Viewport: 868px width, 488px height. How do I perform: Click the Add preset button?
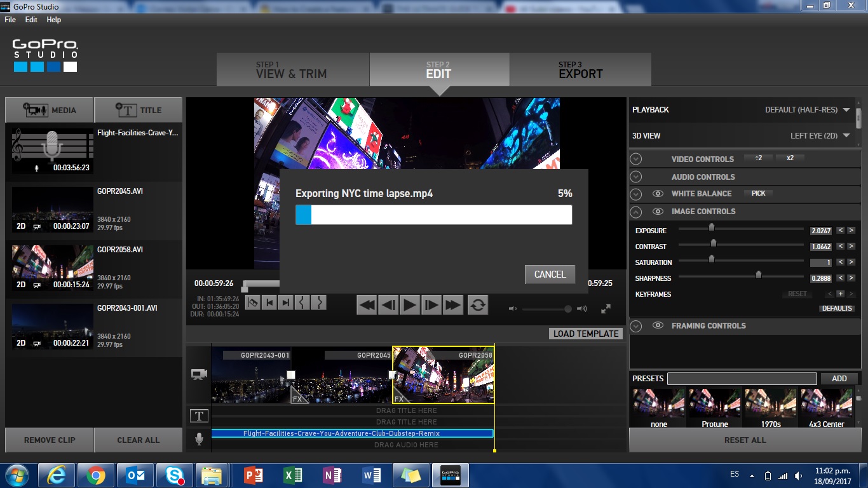pyautogui.click(x=839, y=379)
